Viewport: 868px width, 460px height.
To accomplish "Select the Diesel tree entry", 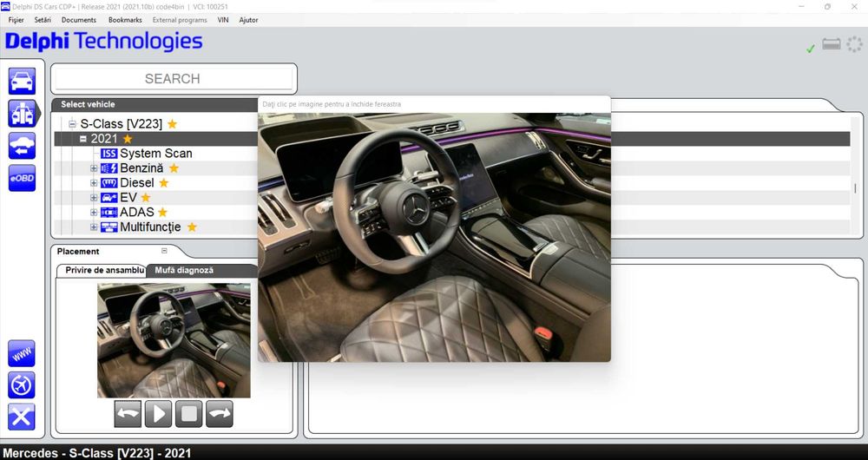I will [137, 182].
